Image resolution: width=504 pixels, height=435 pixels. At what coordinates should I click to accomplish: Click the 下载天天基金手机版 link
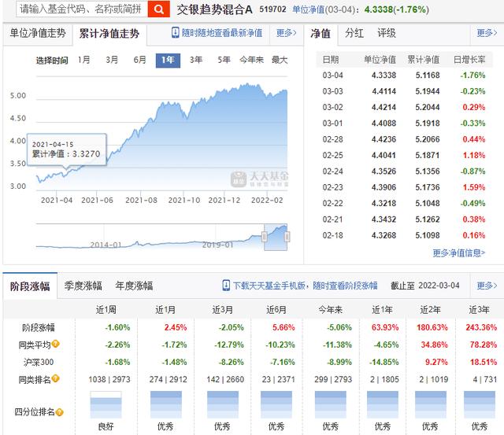click(x=269, y=286)
